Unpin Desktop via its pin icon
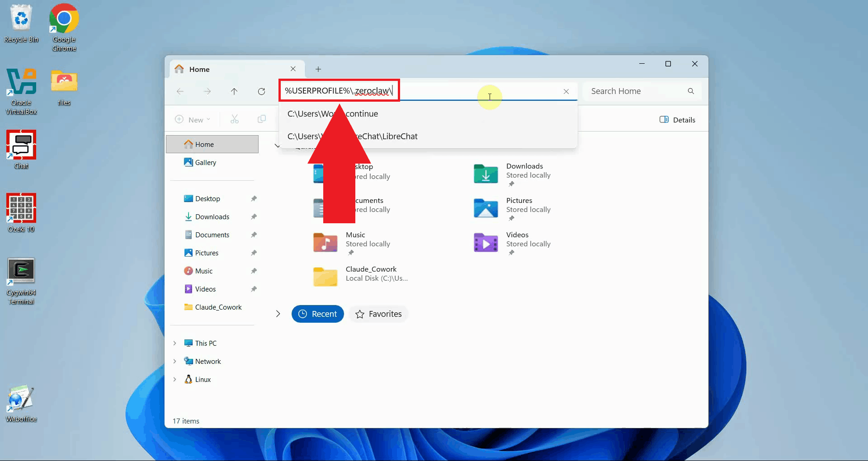868x461 pixels. 254,198
